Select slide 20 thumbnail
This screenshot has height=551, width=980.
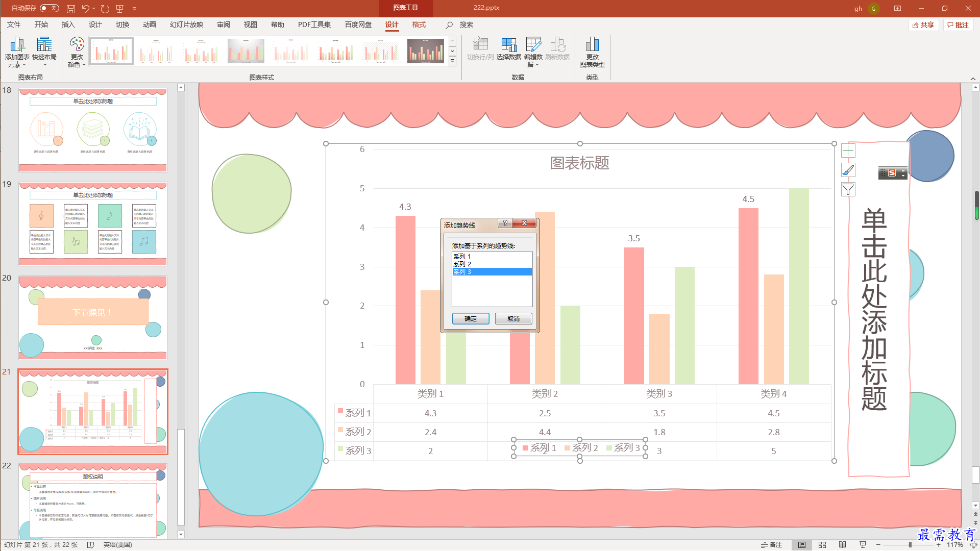click(93, 318)
